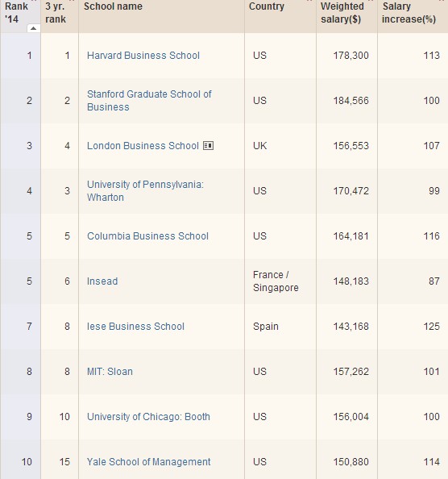Screen dimensions: 448x479
Task: Select the salary value 156,004
Action: [351, 417]
